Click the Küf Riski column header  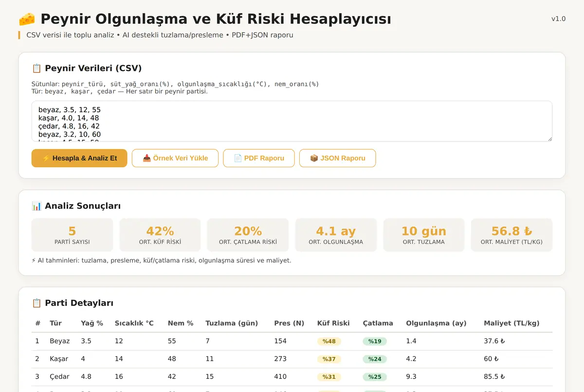coord(333,323)
